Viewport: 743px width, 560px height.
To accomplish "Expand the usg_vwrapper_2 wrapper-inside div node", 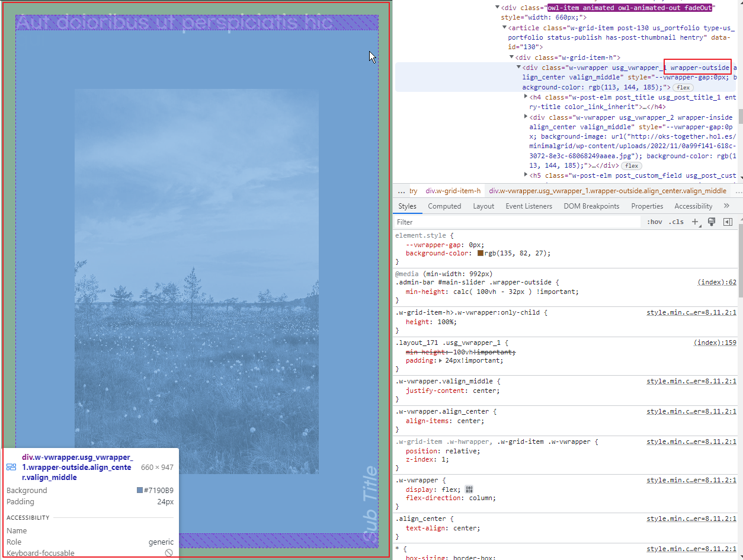I will click(526, 117).
